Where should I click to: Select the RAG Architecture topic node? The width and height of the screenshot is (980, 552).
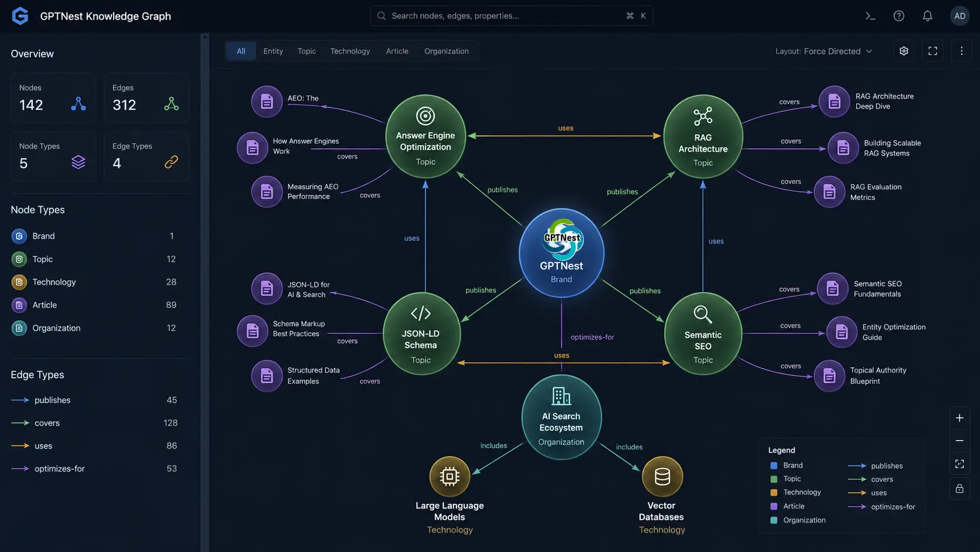pyautogui.click(x=703, y=137)
